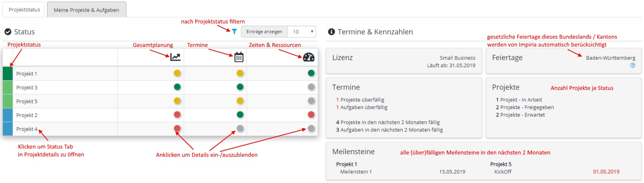The height and width of the screenshot is (183, 644).
Task: Click the funnel filter icon for project status
Action: (x=234, y=32)
